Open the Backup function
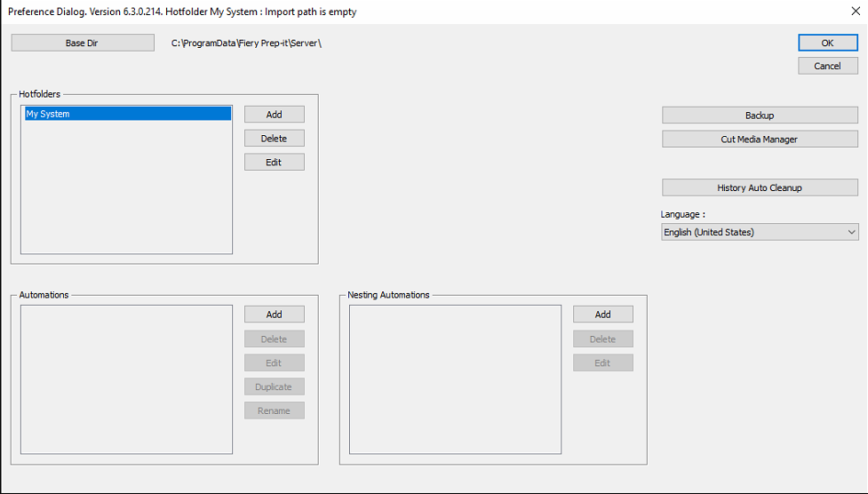868x494 pixels. click(x=759, y=116)
